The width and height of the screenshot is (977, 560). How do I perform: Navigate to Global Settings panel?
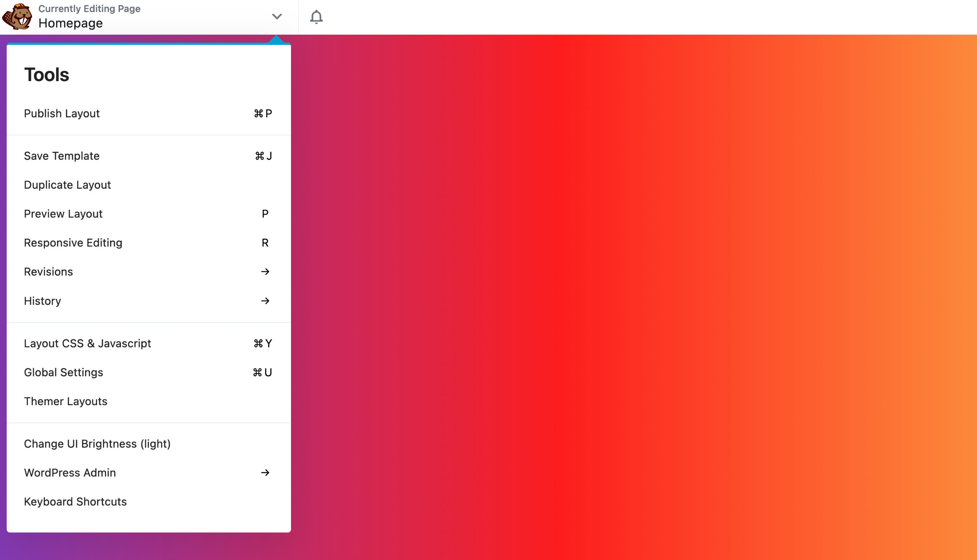pos(63,372)
